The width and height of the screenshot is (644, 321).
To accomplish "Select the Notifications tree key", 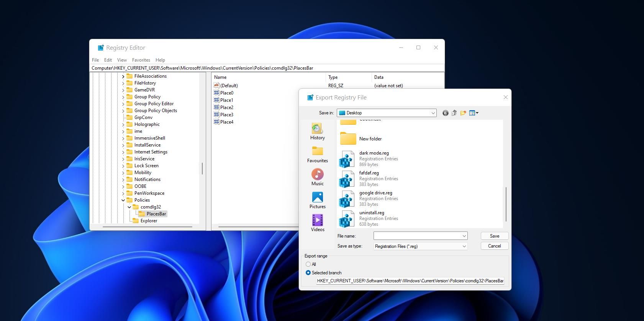I will 147,179.
